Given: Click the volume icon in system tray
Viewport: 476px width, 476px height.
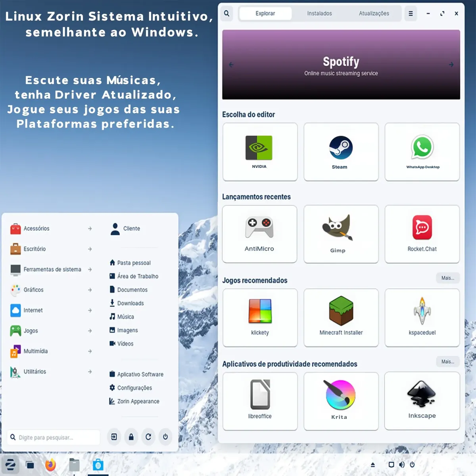Looking at the screenshot, I should 402,464.
